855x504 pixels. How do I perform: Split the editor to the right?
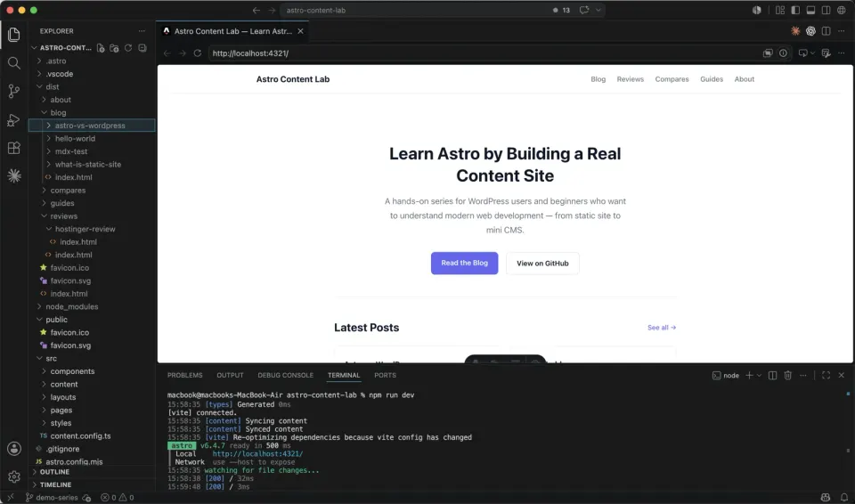tap(826, 31)
